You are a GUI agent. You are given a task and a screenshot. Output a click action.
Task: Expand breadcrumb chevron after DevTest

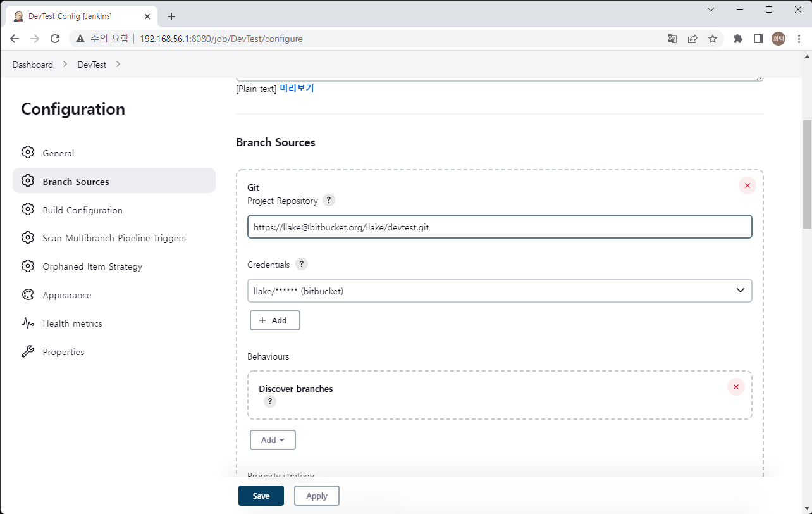point(118,65)
